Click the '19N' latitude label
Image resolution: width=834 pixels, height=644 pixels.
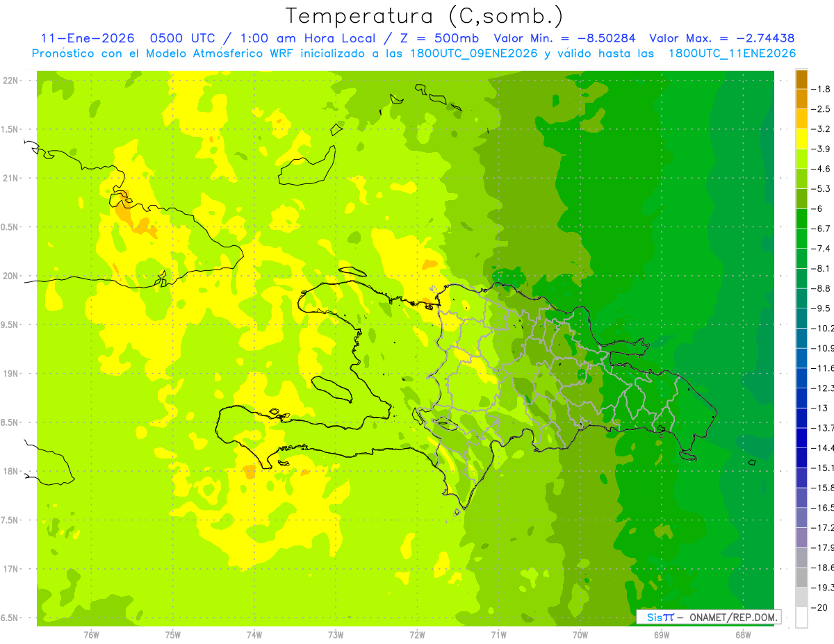[x=10, y=374]
